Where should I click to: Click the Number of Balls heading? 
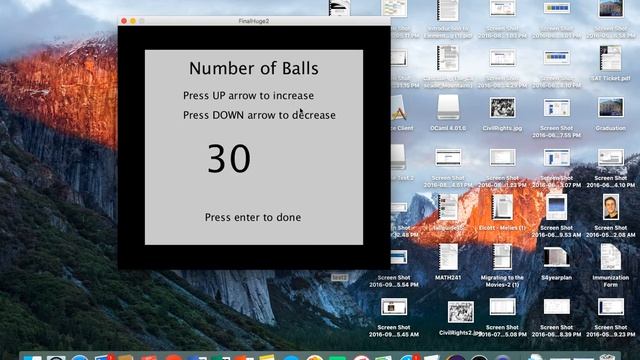[253, 68]
